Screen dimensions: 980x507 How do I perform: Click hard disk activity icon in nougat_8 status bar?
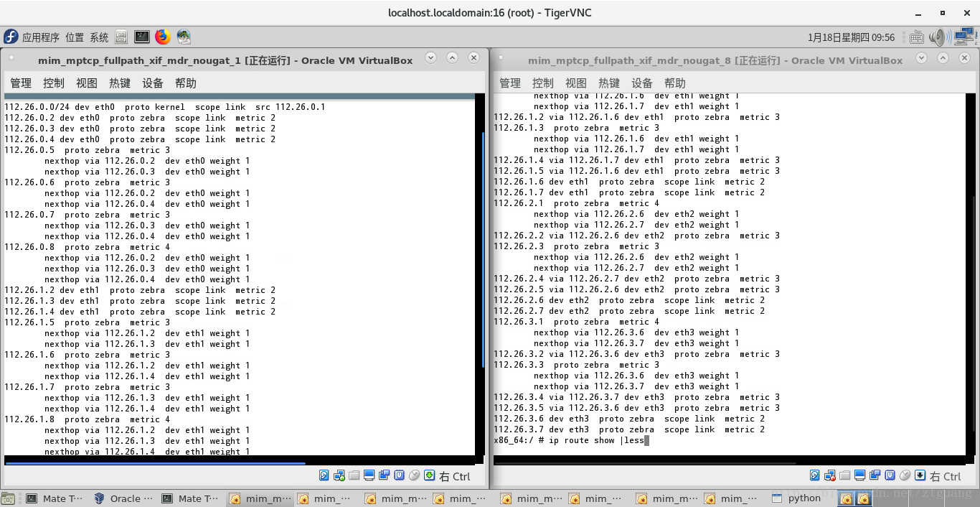(x=814, y=475)
